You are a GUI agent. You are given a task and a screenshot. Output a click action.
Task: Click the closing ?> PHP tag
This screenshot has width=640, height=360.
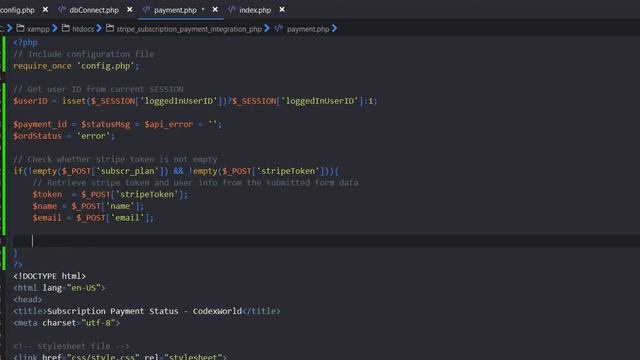tap(18, 265)
